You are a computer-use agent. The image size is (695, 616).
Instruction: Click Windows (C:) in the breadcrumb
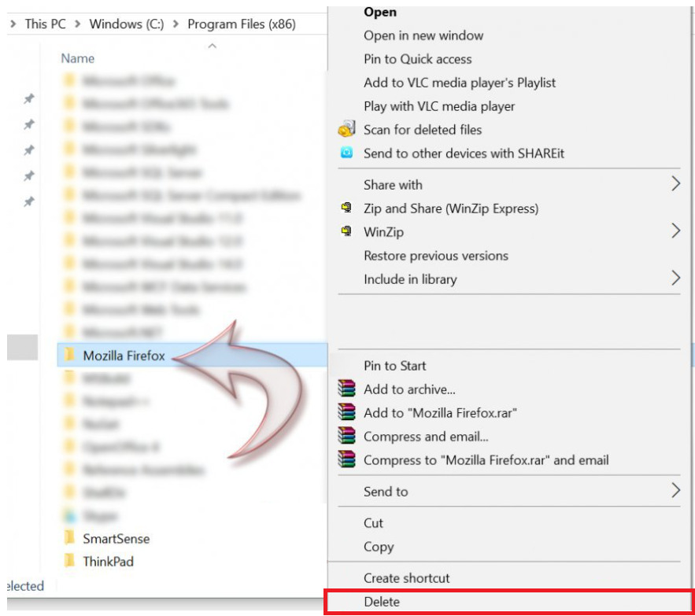(x=126, y=24)
